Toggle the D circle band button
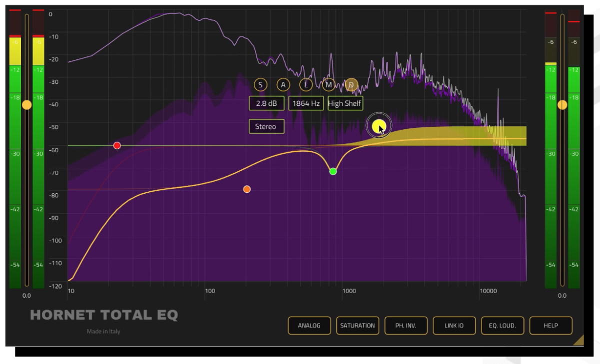The width and height of the screenshot is (600, 364). click(x=351, y=85)
